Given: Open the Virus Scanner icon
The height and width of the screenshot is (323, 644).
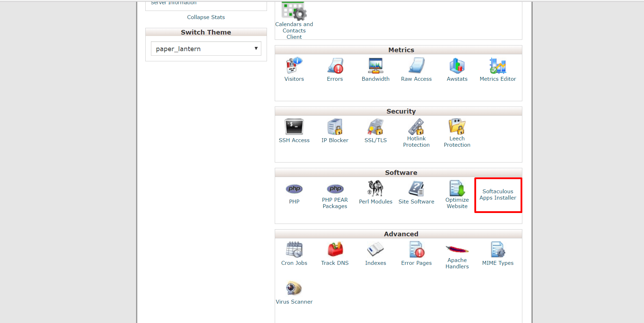Looking at the screenshot, I should click(294, 288).
